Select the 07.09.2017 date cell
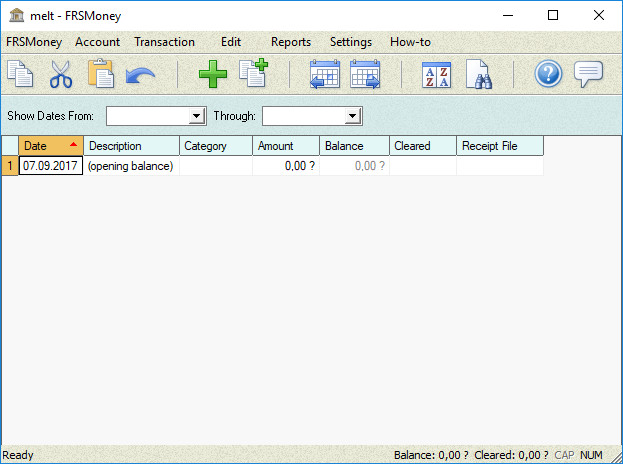 [51, 166]
